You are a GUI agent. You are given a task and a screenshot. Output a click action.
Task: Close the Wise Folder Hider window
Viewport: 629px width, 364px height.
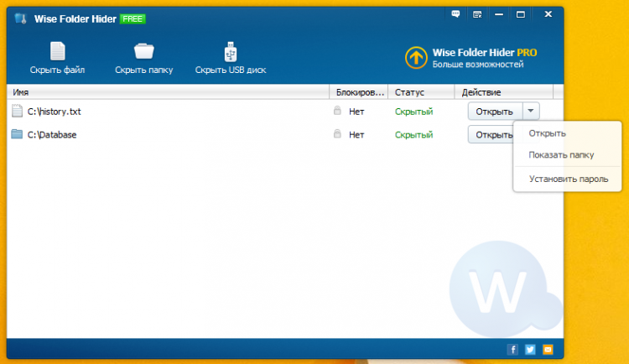click(548, 14)
